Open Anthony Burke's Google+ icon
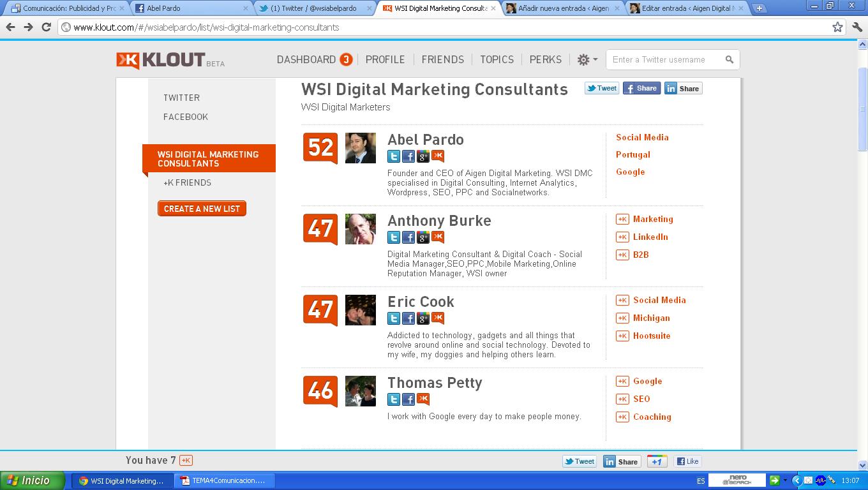Image resolution: width=868 pixels, height=490 pixels. pyautogui.click(x=423, y=237)
